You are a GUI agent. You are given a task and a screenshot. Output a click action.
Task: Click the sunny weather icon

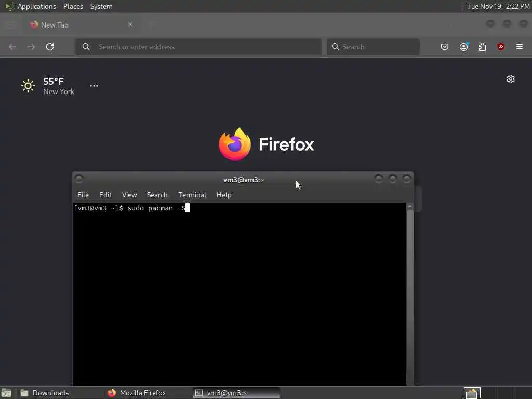coord(28,86)
